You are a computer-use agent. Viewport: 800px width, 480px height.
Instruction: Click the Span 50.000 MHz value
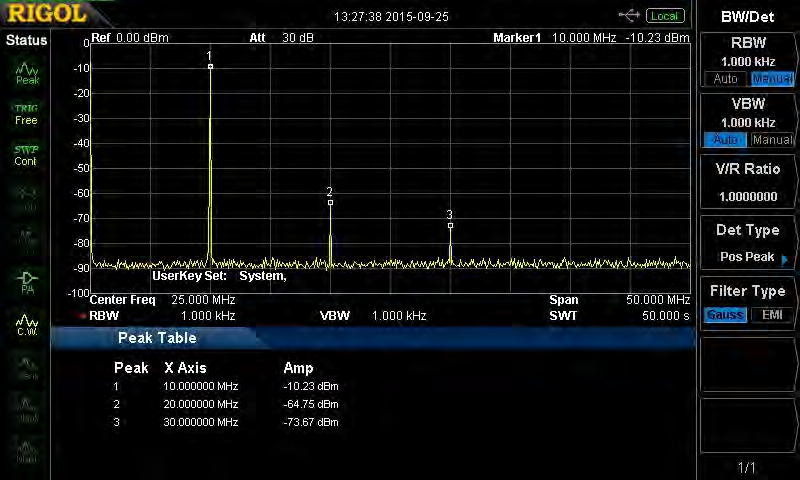click(x=658, y=300)
